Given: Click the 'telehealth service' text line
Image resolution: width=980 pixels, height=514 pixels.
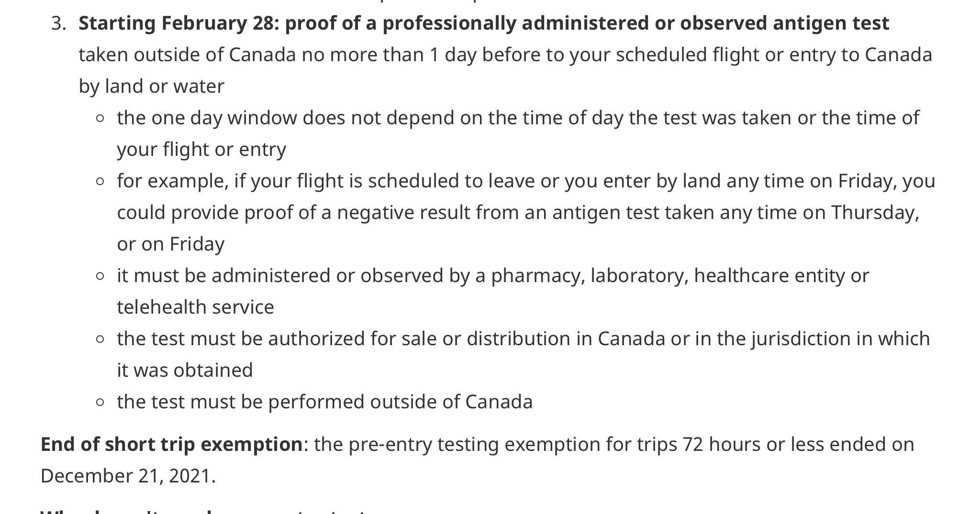Looking at the screenshot, I should click(195, 307).
